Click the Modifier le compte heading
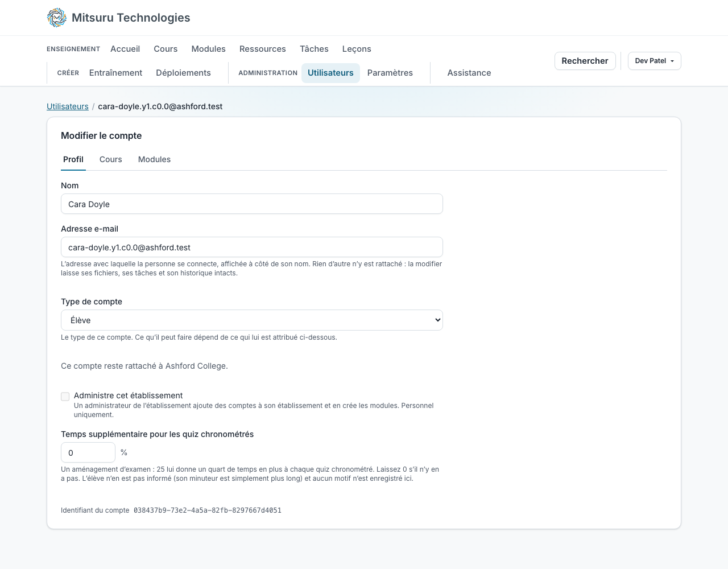 coord(101,135)
